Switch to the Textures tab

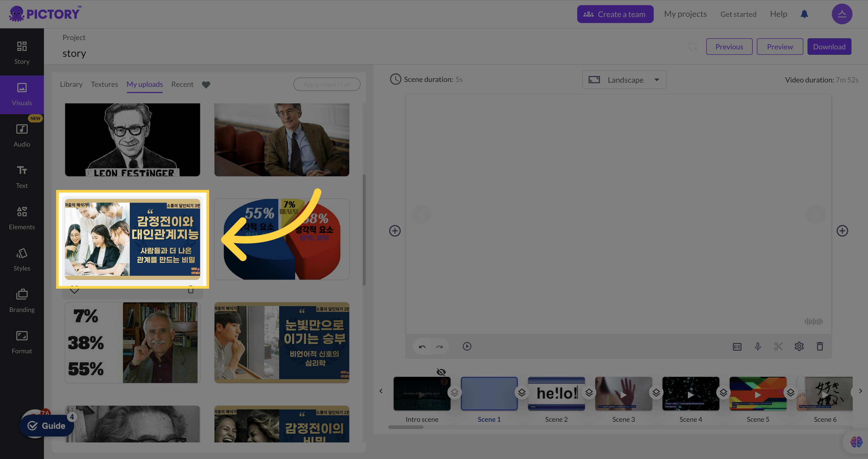[x=104, y=84]
